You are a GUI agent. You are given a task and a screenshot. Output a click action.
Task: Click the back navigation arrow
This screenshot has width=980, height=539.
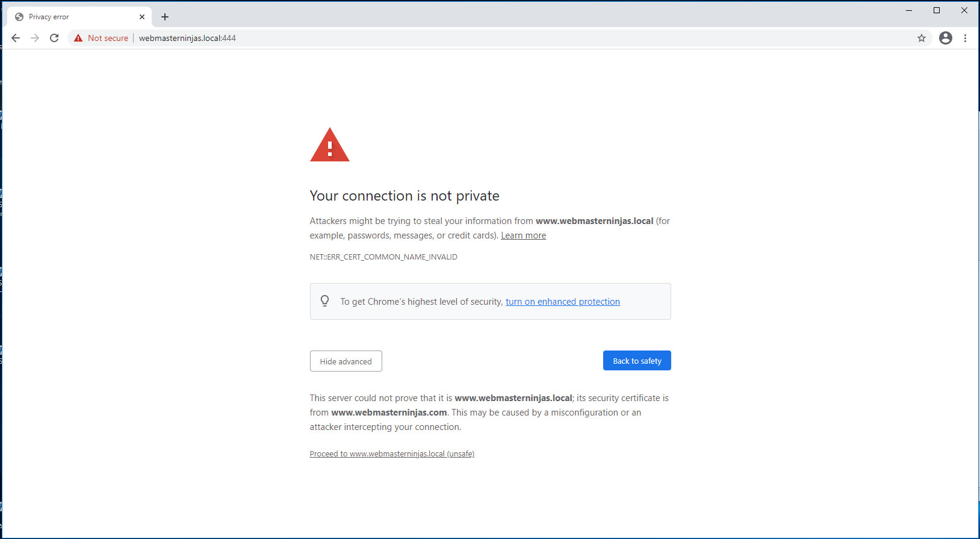pyautogui.click(x=15, y=37)
